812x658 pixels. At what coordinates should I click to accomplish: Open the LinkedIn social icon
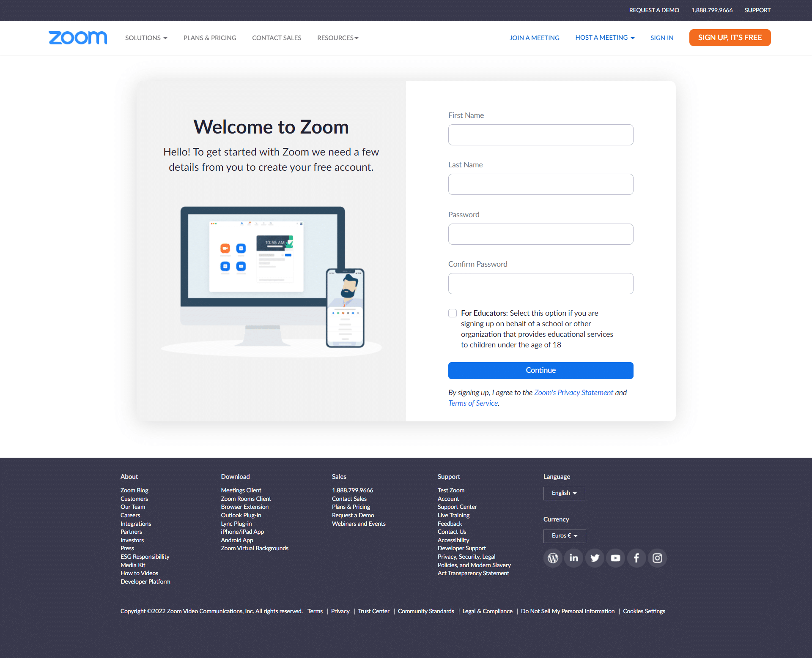click(x=573, y=558)
